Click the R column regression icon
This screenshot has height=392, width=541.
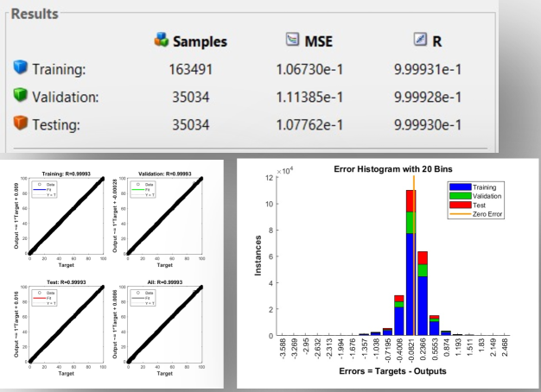420,39
